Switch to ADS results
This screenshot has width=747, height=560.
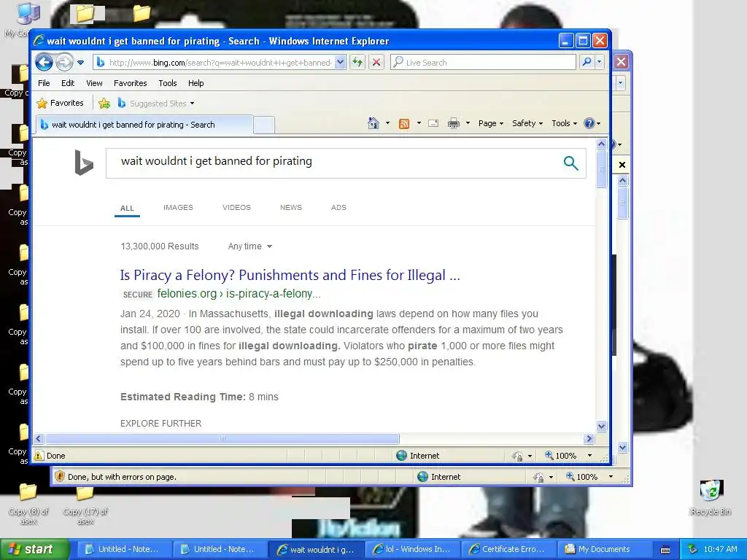point(338,208)
